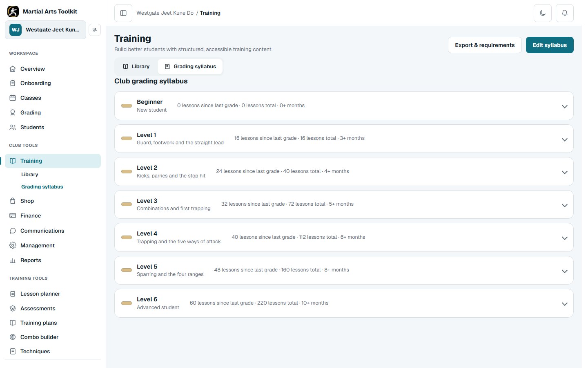This screenshot has width=588, height=368.
Task: Click the Edit syllabus button
Action: point(550,45)
